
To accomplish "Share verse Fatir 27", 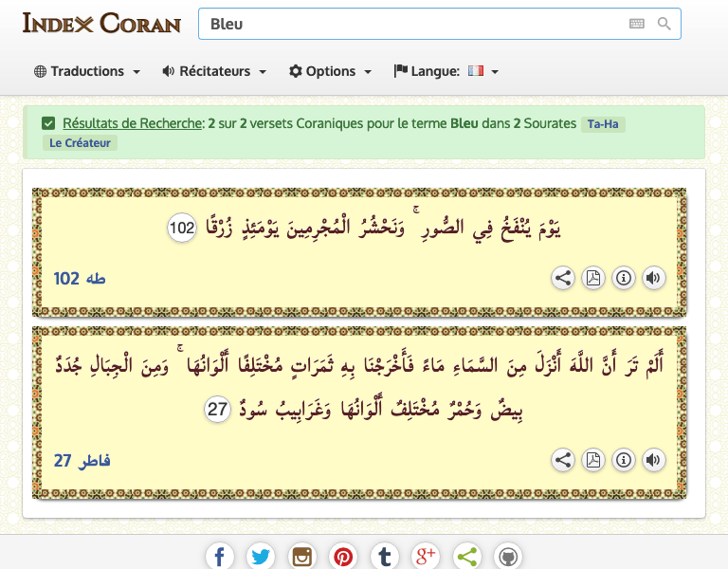I will coord(563,460).
